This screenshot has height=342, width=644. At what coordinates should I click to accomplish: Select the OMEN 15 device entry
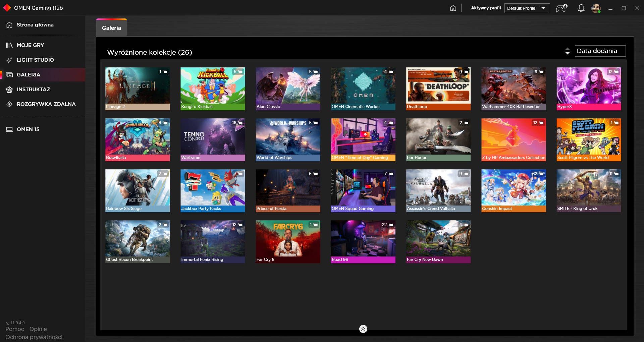(43, 129)
